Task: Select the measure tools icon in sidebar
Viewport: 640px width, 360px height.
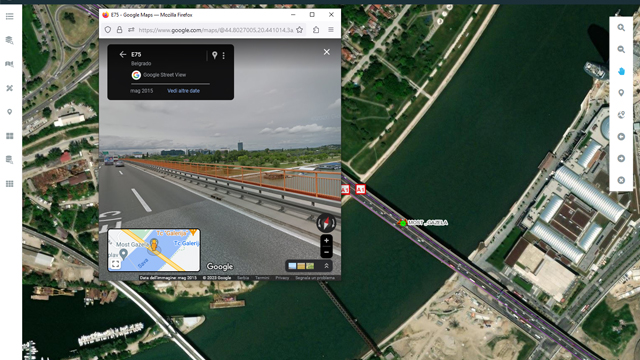Action: click(9, 88)
